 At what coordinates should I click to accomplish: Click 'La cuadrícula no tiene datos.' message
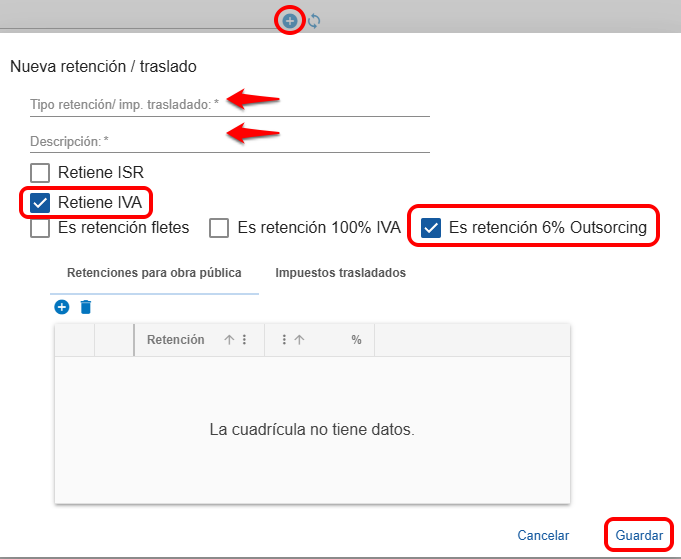coord(312,430)
